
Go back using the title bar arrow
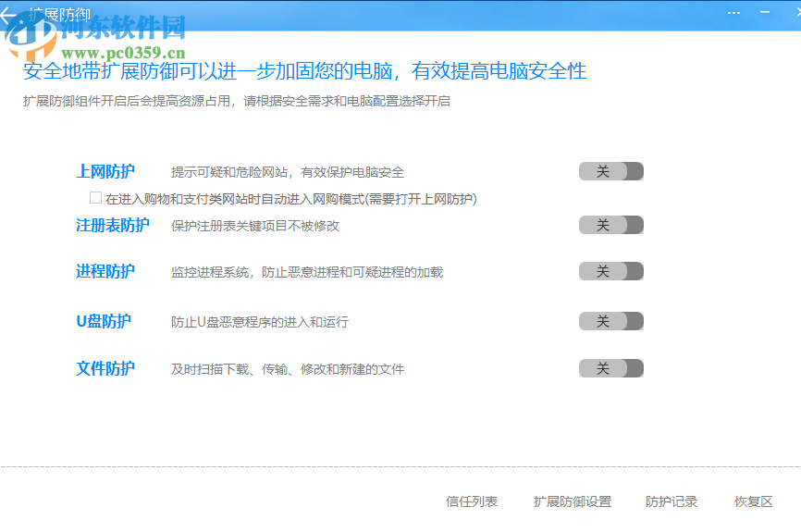(8, 15)
